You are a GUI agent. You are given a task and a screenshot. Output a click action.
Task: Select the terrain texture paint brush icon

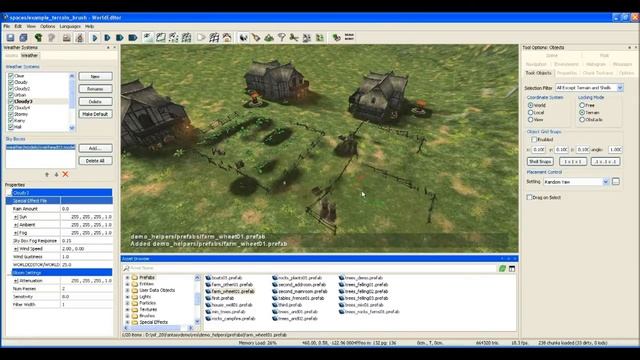point(256,38)
